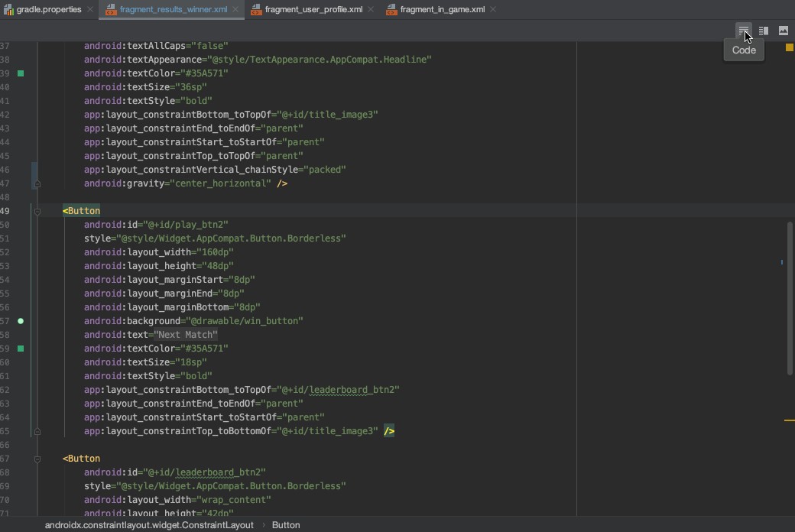Click the fold arrow near line 47
The width and height of the screenshot is (795, 532).
(36, 183)
